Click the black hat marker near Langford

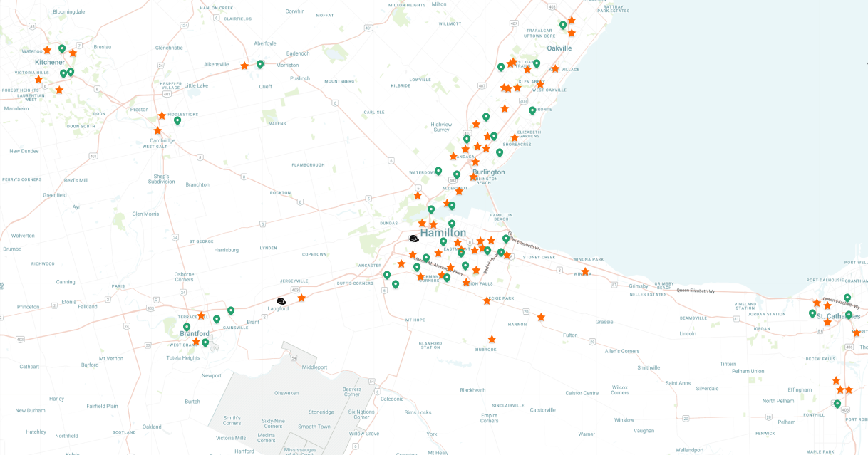point(281,301)
